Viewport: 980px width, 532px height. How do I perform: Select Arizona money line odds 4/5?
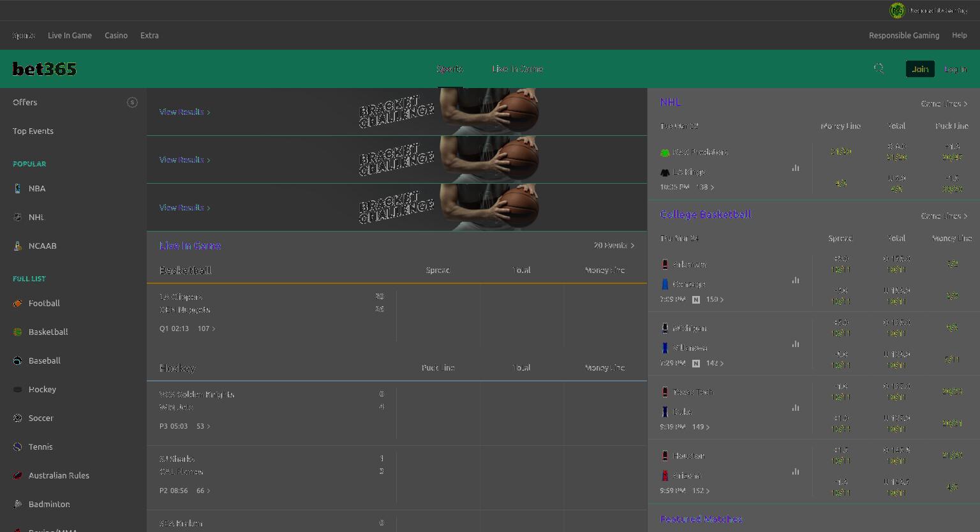point(952,487)
